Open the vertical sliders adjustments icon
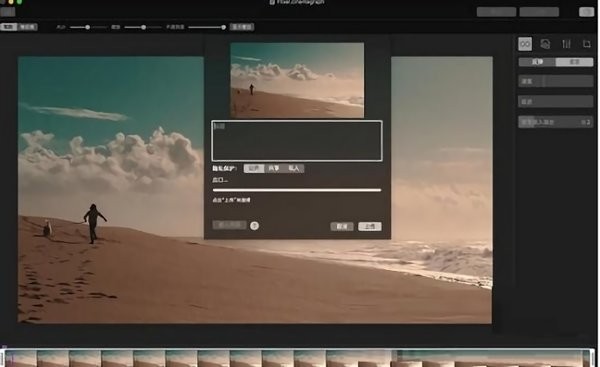Image resolution: width=600 pixels, height=367 pixels. [566, 44]
